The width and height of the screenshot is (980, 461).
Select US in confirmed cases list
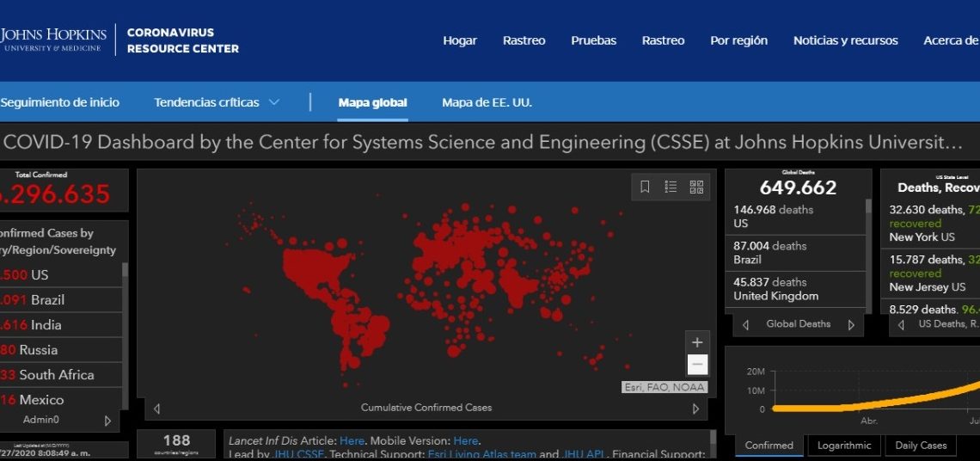[61, 274]
